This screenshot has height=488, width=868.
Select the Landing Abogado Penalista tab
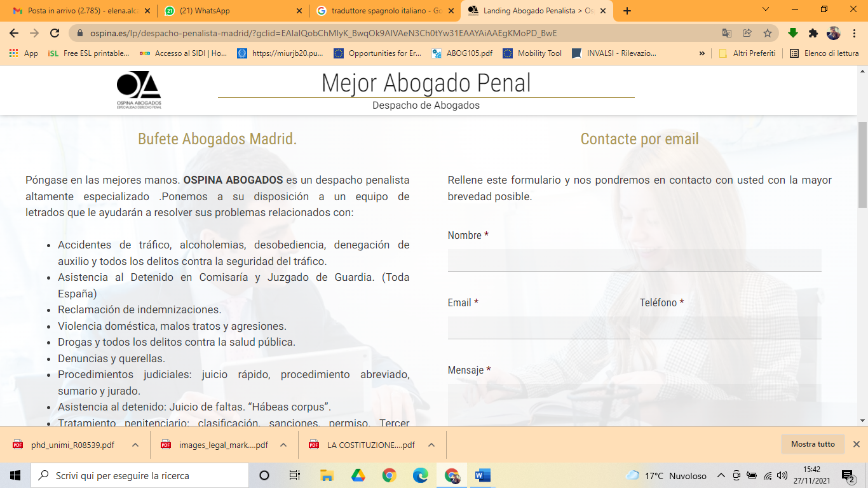tap(537, 11)
